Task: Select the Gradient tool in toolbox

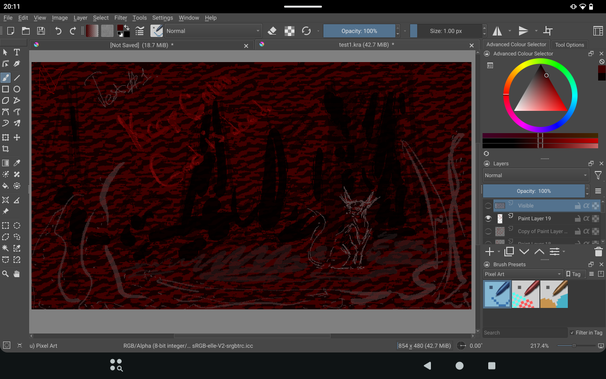Action: [5, 163]
